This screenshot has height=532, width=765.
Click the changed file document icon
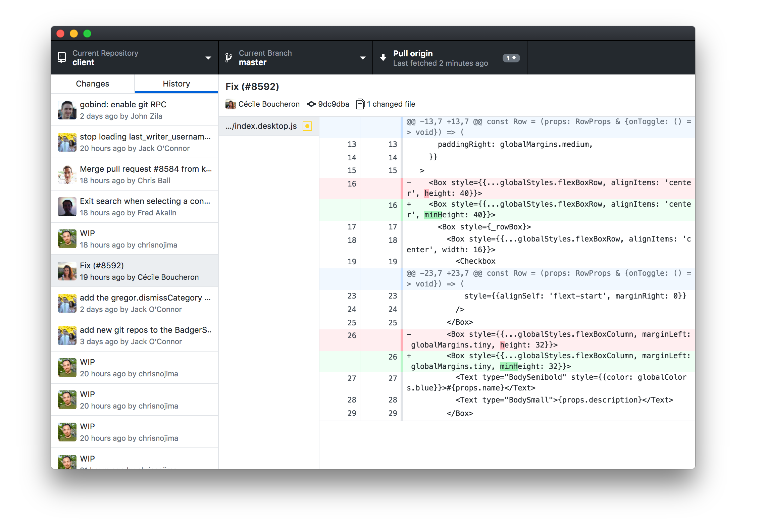[x=361, y=104]
